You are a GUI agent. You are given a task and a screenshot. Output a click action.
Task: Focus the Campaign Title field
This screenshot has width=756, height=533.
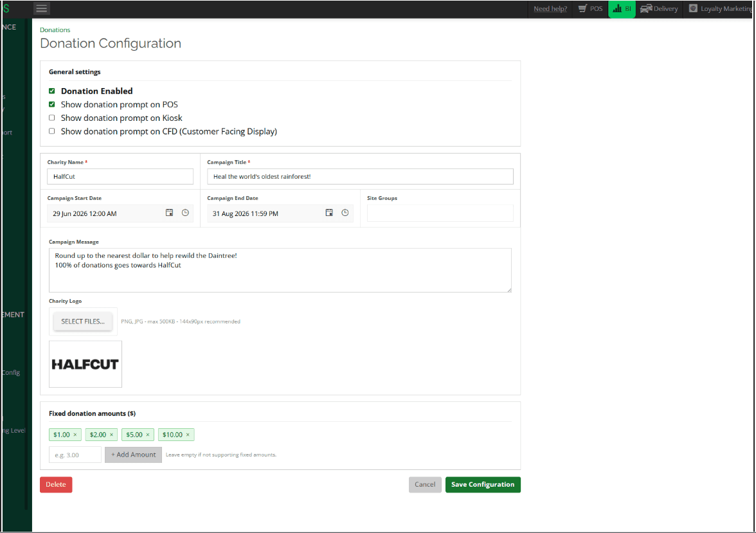pyautogui.click(x=360, y=177)
